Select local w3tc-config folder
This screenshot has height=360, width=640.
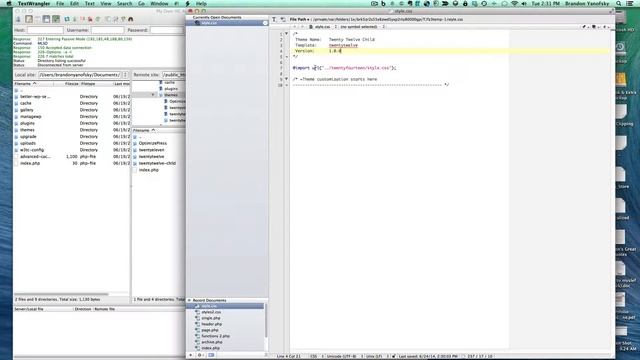click(32, 150)
